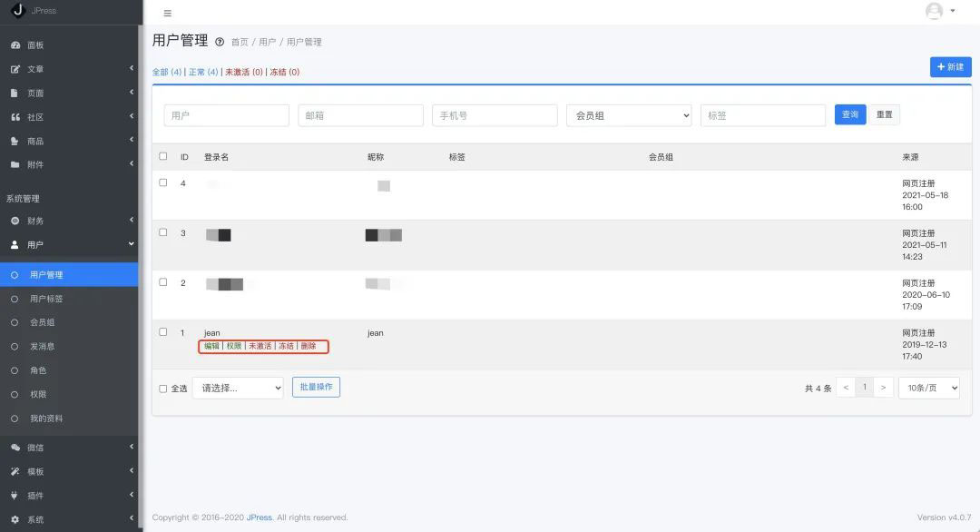Click the WeChat icon beside 微信
Viewport: 980px width, 532px height.
[x=15, y=448]
